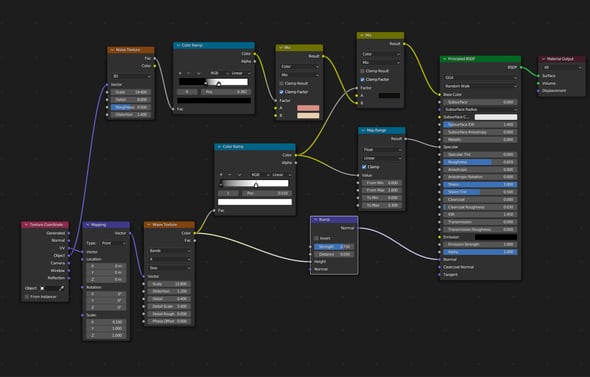The width and height of the screenshot is (590, 377).
Task: Click the UV output socket on Texture Coordinate
Action: (x=69, y=248)
